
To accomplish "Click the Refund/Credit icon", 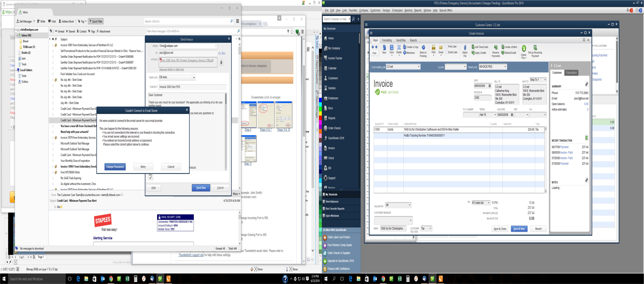I will pos(503,53).
